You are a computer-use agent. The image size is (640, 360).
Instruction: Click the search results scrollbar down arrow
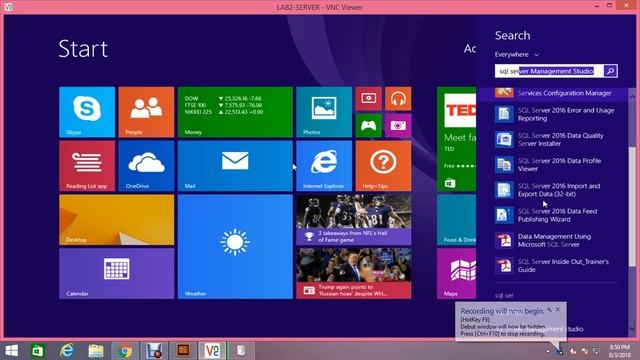click(x=632, y=329)
